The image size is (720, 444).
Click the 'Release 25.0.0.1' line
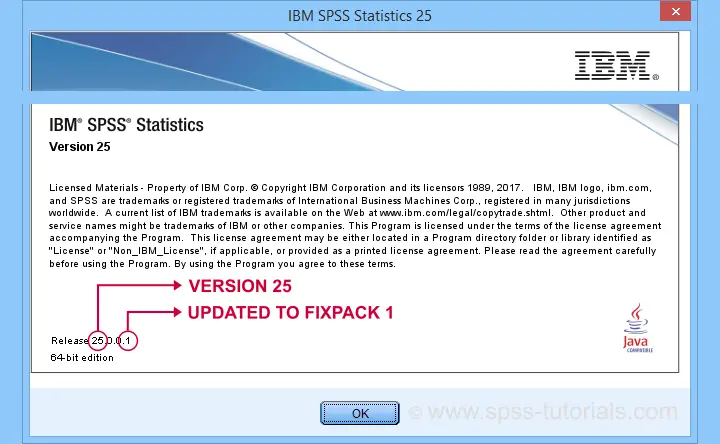[91, 341]
